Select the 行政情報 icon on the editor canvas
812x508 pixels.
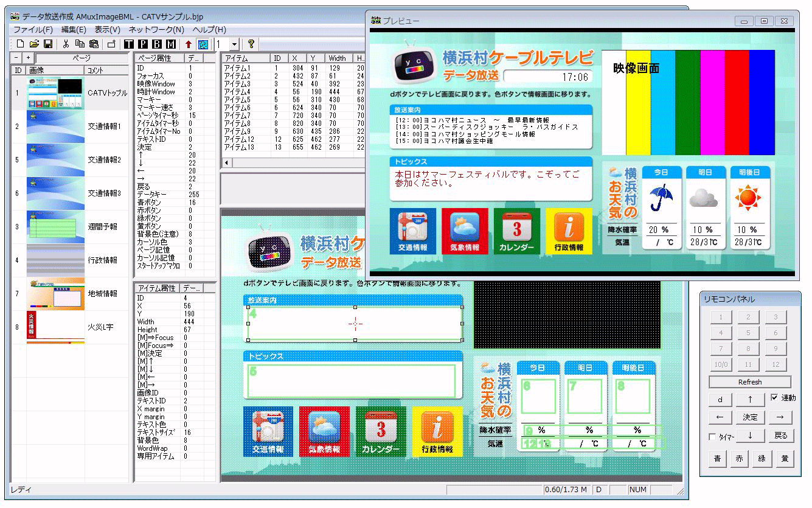[x=437, y=432]
